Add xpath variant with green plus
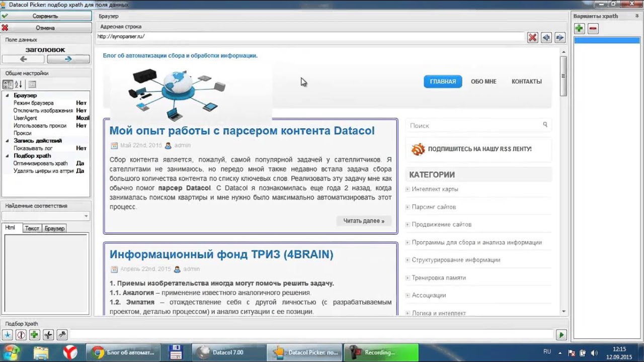644x362 pixels. [580, 29]
